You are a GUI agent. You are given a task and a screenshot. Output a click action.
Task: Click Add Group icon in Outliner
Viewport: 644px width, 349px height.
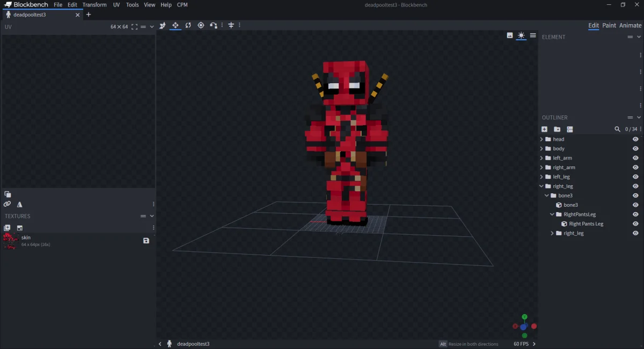[557, 129]
